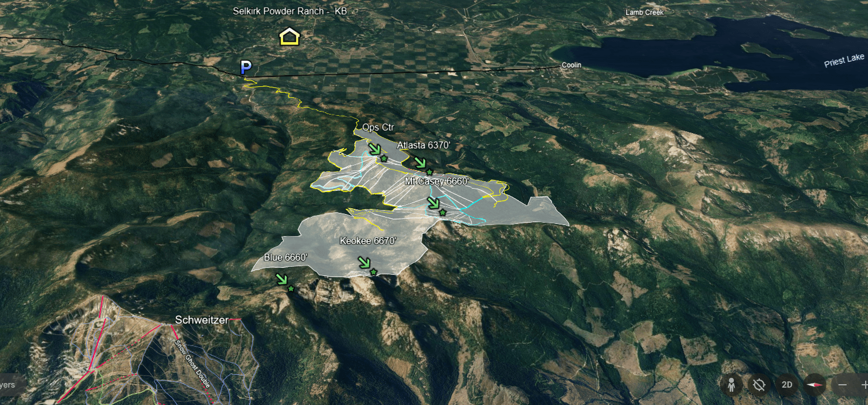
Task: Select the Blue 6660' green arrow marker
Action: point(281,279)
